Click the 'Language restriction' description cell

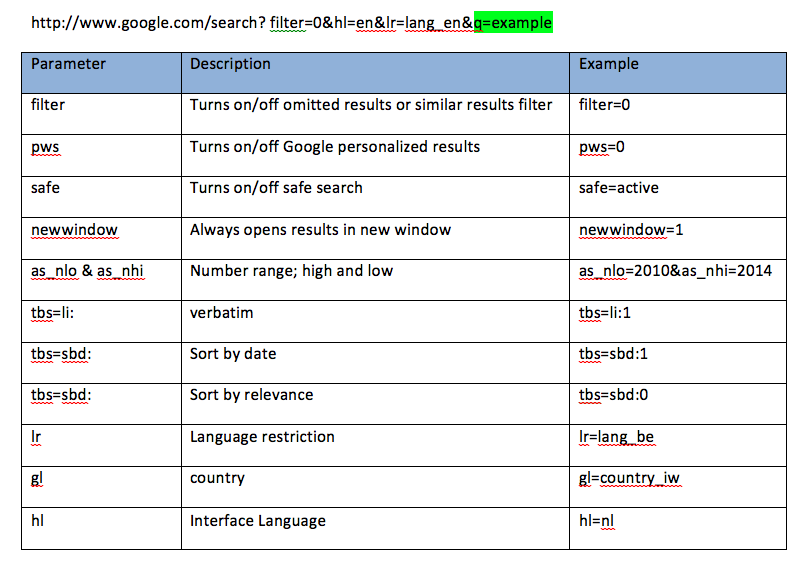click(262, 437)
